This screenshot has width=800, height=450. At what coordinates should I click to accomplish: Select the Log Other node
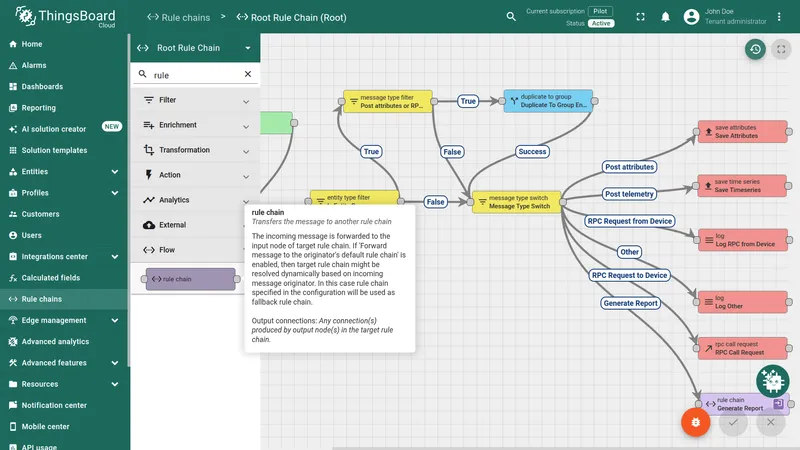(x=743, y=302)
